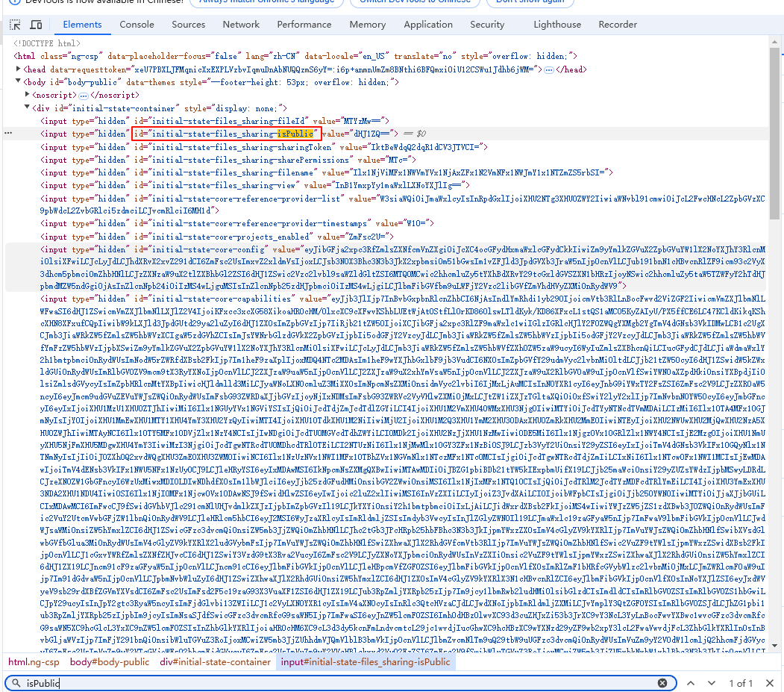Image resolution: width=784 pixels, height=692 pixels.
Task: Expand the collapsed head content ellipsis
Action: coord(548,70)
